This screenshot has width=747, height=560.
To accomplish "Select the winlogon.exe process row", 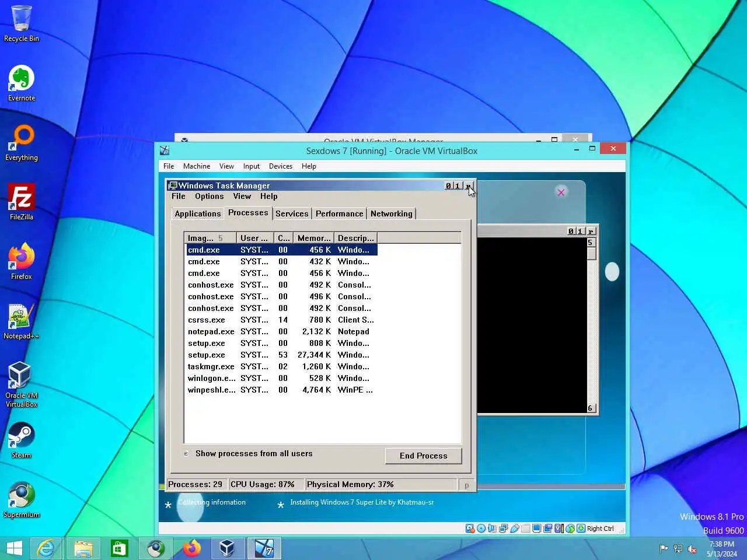I will [x=282, y=378].
